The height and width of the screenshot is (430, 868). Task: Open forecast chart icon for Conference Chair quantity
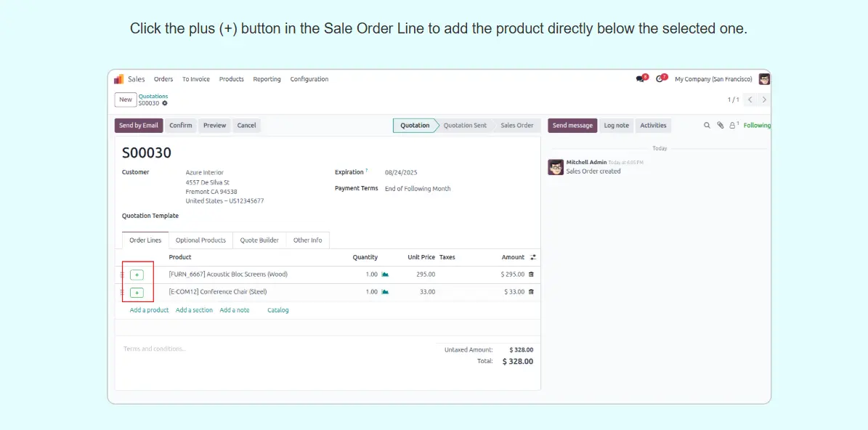coord(385,292)
